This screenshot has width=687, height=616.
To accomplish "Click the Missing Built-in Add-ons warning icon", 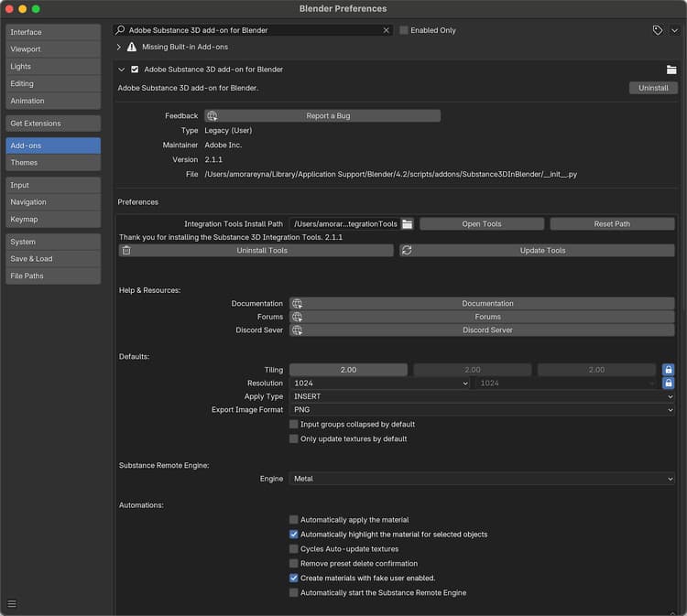I will tap(131, 47).
